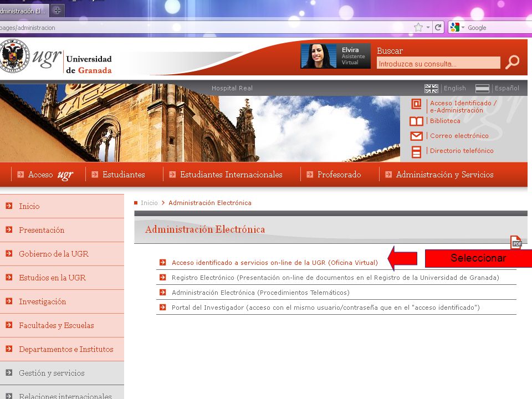
Task: Go to Inicio in the sidebar
Action: point(62,206)
